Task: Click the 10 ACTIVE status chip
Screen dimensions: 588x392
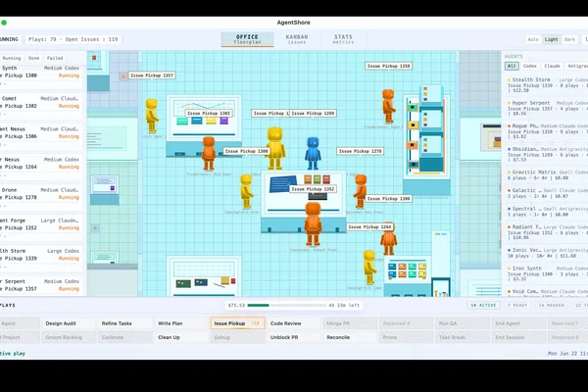Action: point(483,306)
